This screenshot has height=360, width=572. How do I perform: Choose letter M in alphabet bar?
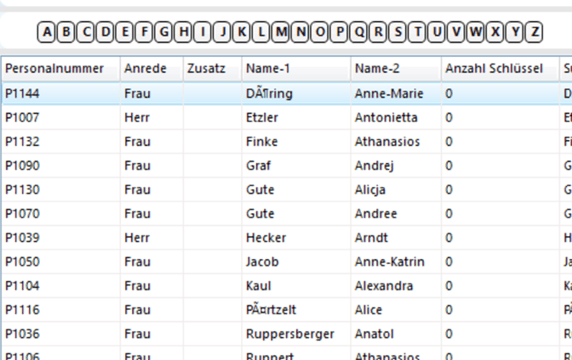point(281,32)
